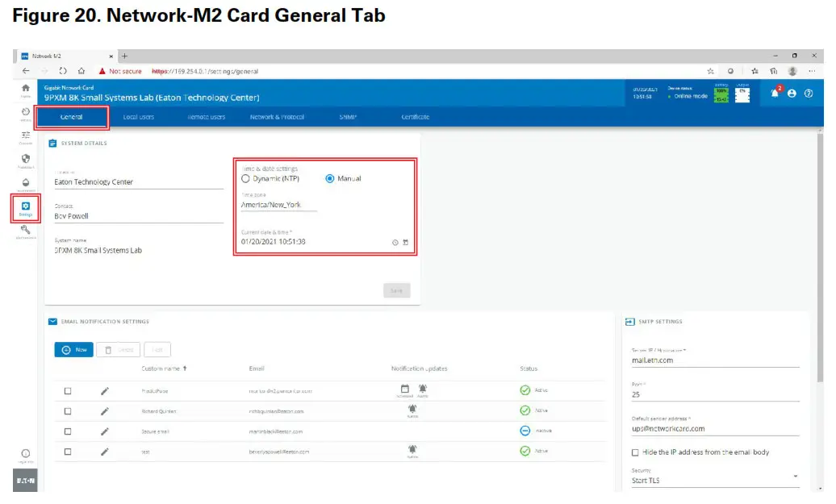836x504 pixels.
Task: Switch to the Network & Protocol tab
Action: [278, 117]
